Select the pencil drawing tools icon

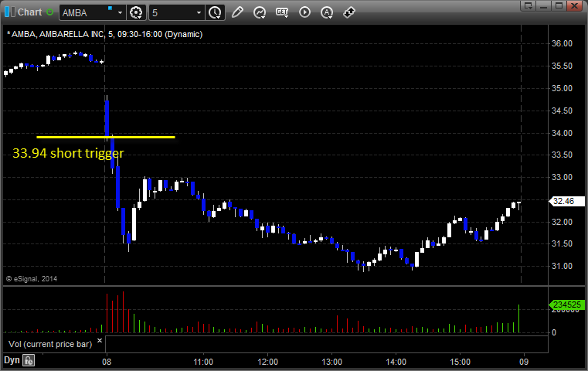click(x=237, y=12)
